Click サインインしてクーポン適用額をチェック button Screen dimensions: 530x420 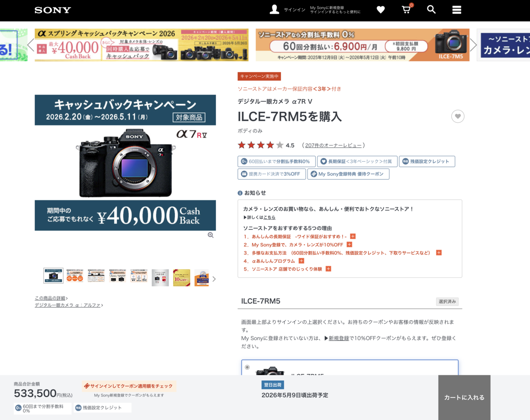129,386
